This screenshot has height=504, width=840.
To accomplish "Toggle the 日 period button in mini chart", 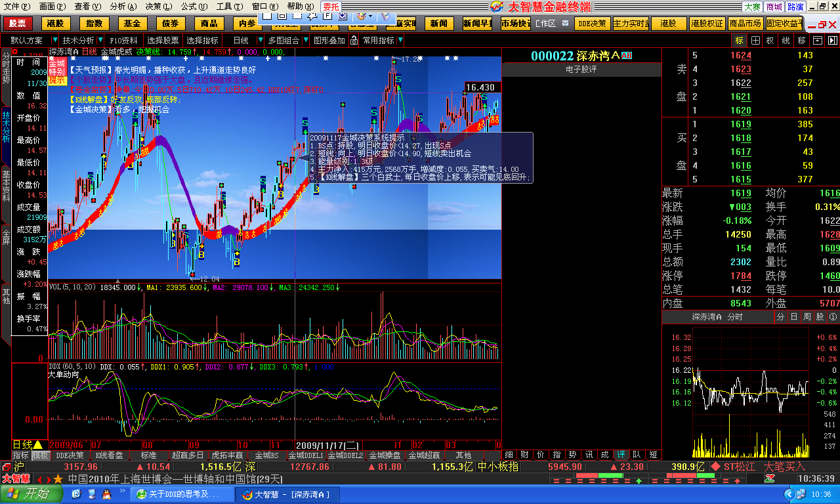I will [793, 317].
